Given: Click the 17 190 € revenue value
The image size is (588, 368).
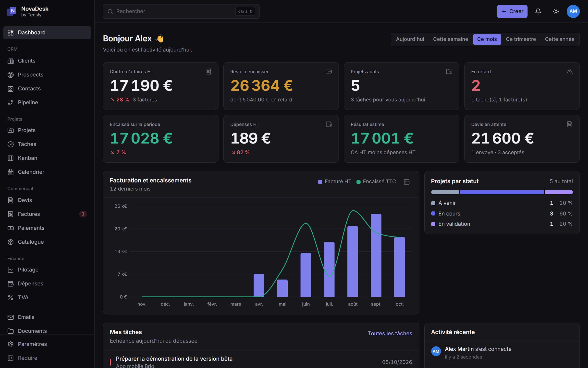Looking at the screenshot, I should coord(141,86).
